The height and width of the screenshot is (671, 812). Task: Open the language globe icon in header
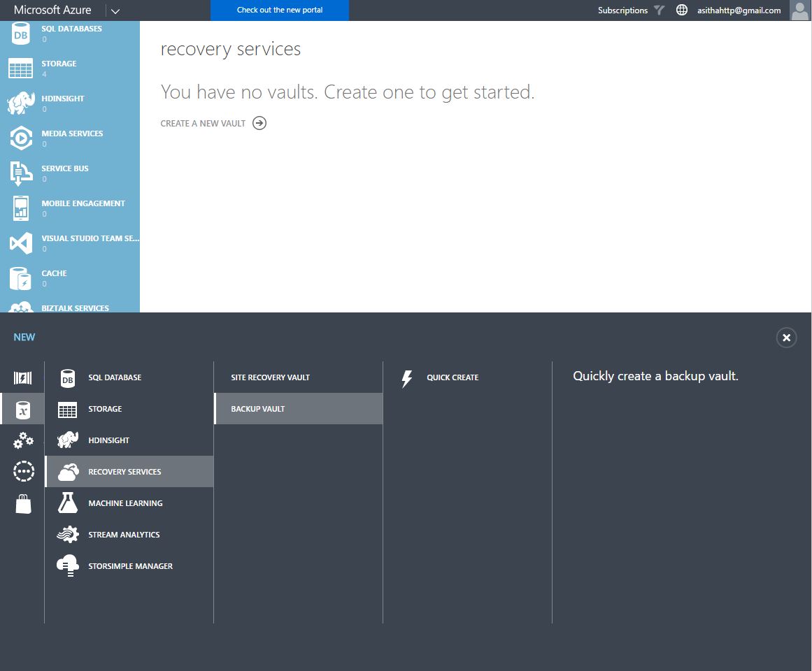(x=682, y=10)
